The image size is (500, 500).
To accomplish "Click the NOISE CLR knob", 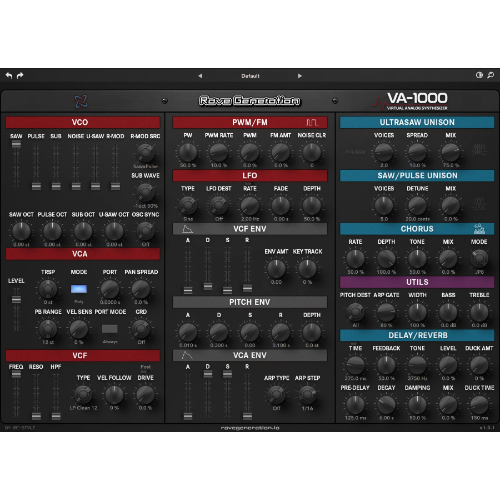I will pyautogui.click(x=312, y=152).
